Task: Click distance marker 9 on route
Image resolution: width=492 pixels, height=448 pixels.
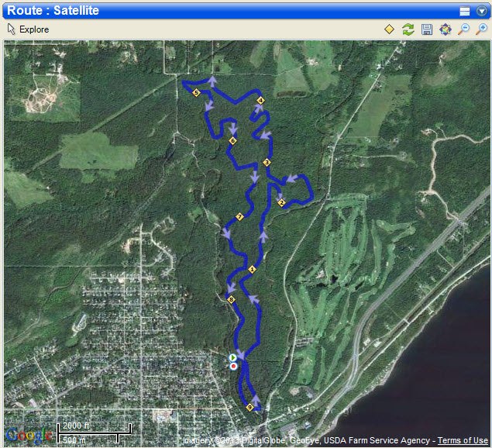Action: click(x=249, y=408)
